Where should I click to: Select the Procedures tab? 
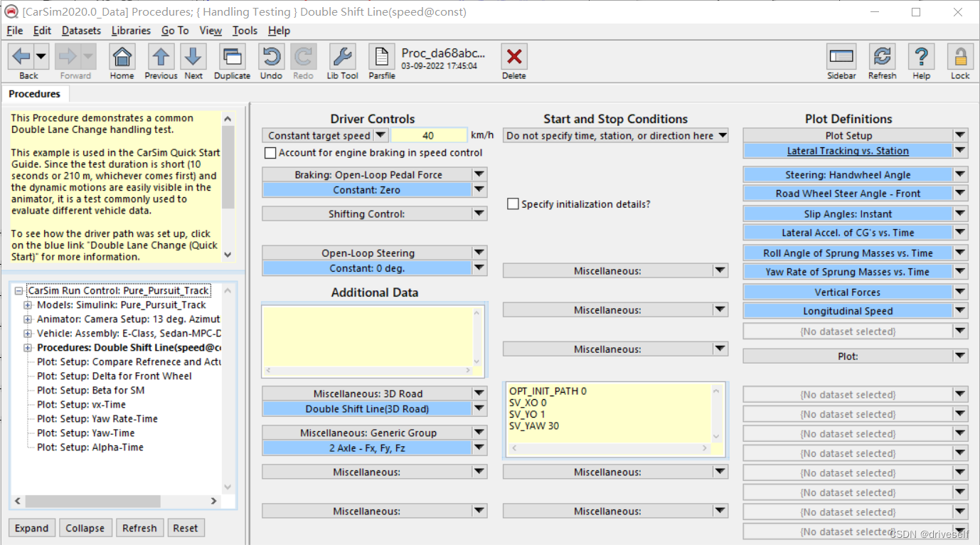coord(35,94)
